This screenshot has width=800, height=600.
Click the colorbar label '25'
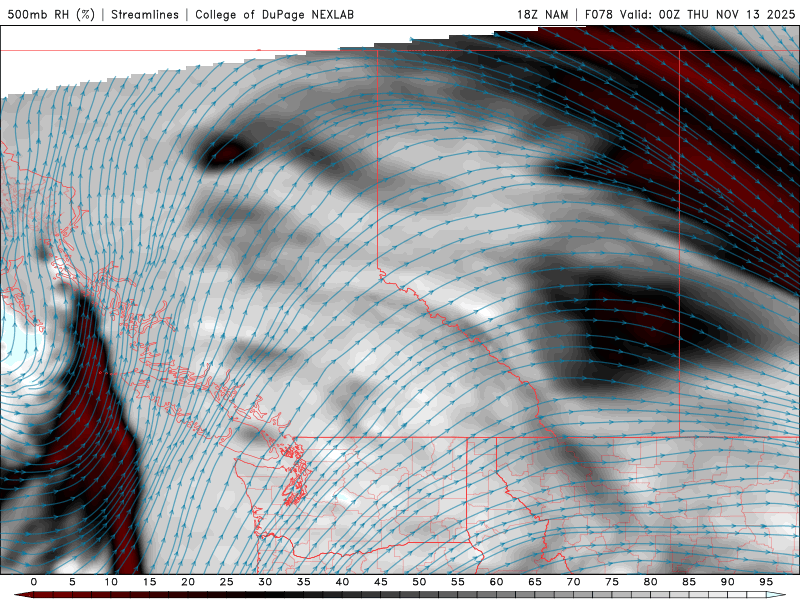[x=227, y=582]
